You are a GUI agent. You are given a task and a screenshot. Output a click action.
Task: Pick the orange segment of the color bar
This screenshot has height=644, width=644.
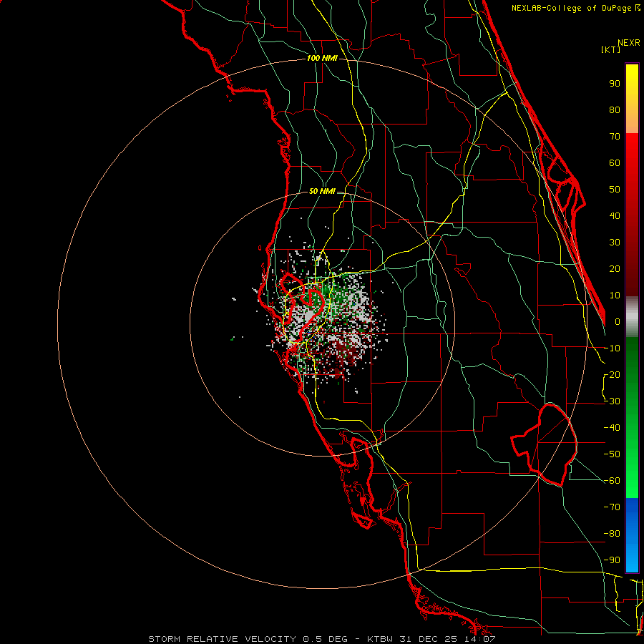coord(632,119)
